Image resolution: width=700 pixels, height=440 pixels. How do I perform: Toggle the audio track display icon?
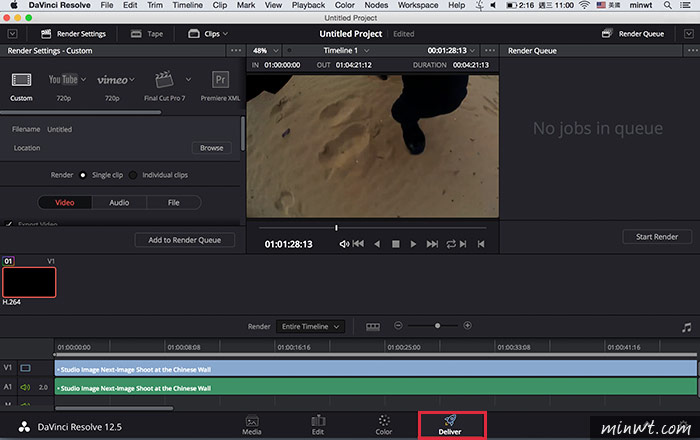[687, 328]
